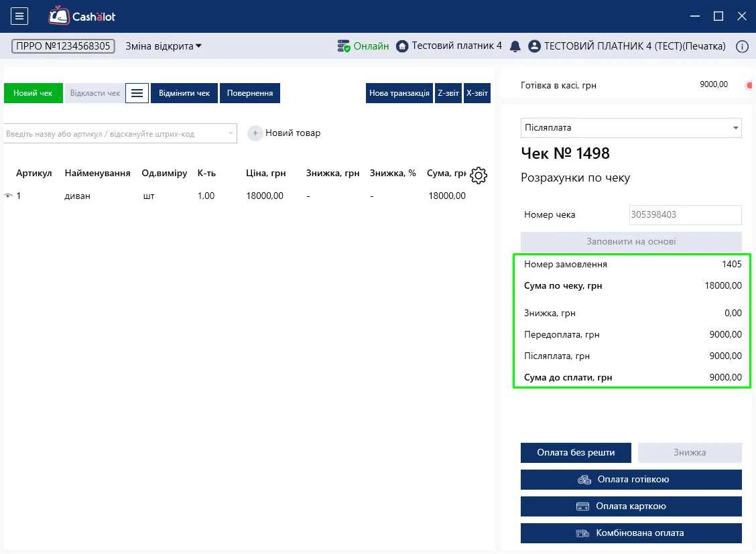The height and width of the screenshot is (554, 756).
Task: Minimize the Cashalot window
Action: [x=695, y=16]
